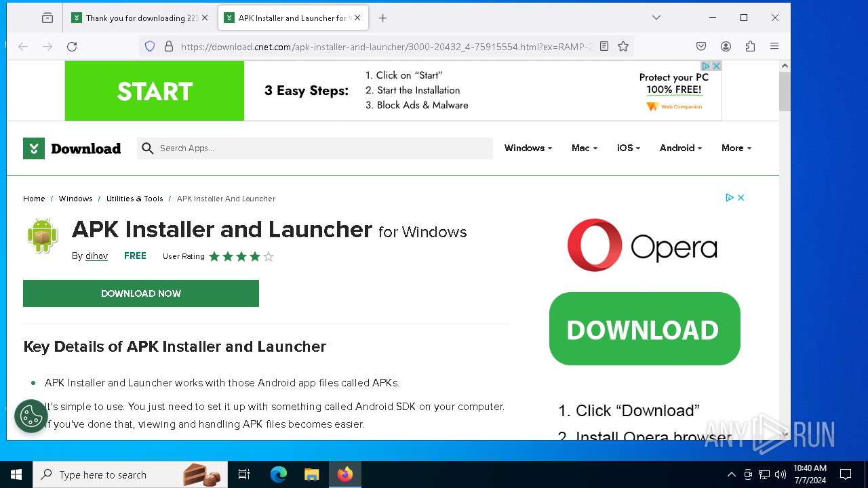
Task: Select the 'APK Installer and Launcher' tab
Action: pyautogui.click(x=293, y=18)
